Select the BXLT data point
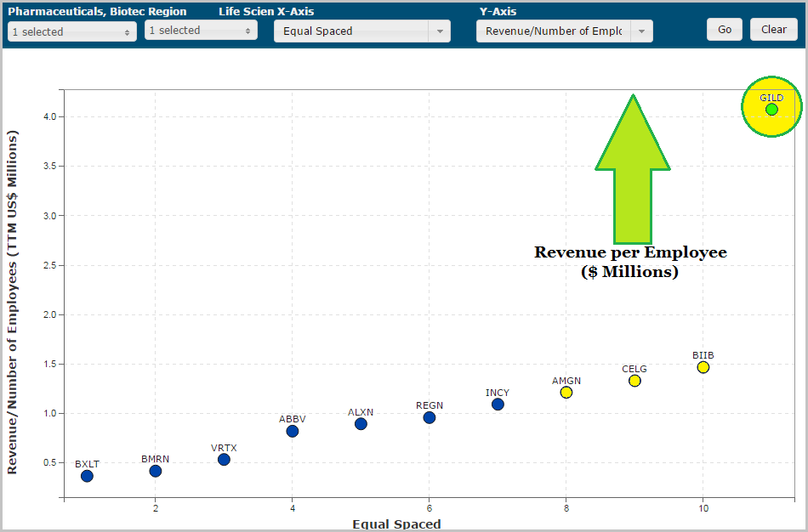This screenshot has height=532, width=808. tap(87, 476)
